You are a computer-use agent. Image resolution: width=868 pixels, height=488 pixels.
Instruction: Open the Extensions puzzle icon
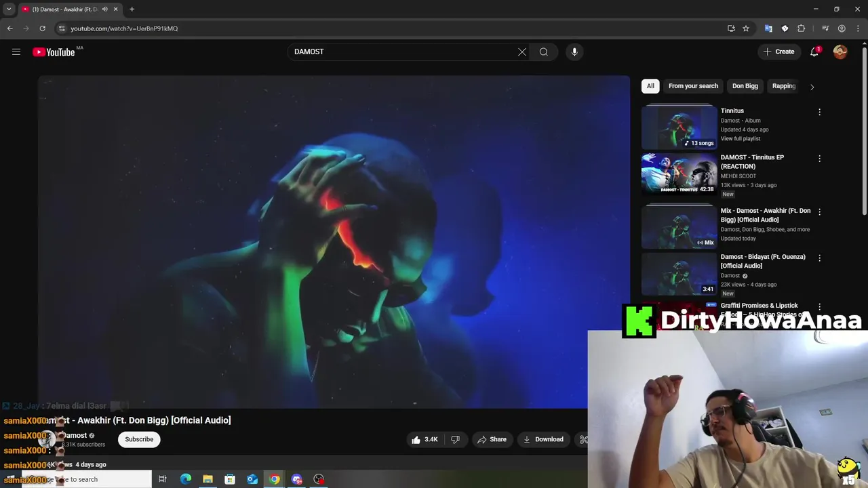coord(801,28)
